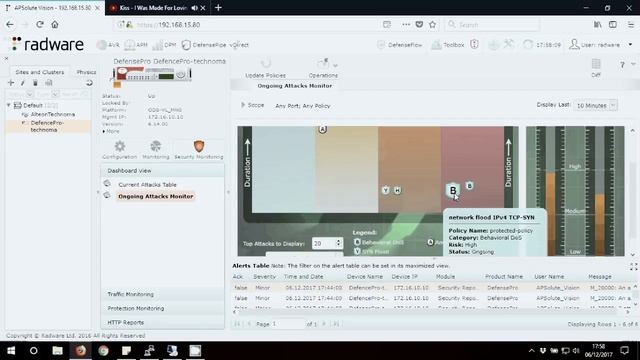Click the DefensePro device thumbnail image
This screenshot has width=640, height=360.
tap(152, 74)
